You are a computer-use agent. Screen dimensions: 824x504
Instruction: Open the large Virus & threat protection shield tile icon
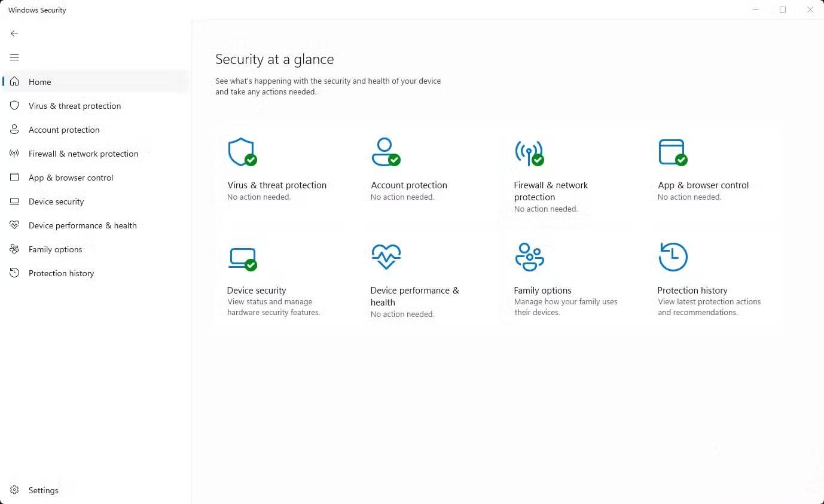pyautogui.click(x=242, y=152)
